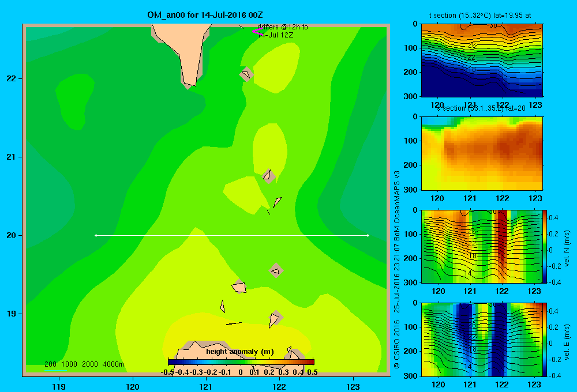Click longitude label 119 below the main map
The image size is (577, 392).
click(59, 386)
